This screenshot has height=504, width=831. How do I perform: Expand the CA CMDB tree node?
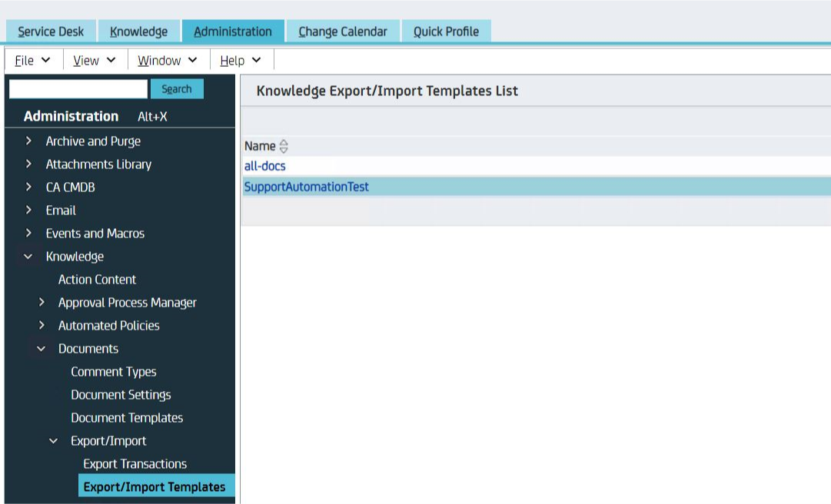click(28, 187)
